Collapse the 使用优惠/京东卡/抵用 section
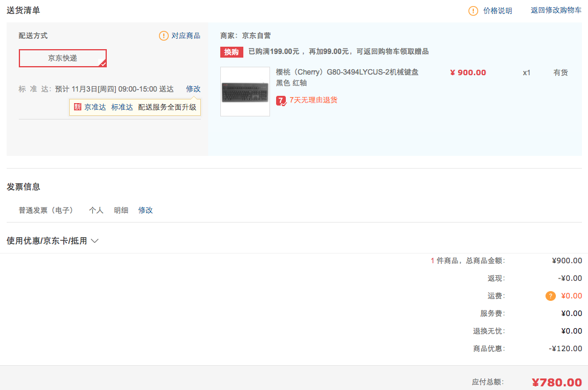 (94, 240)
